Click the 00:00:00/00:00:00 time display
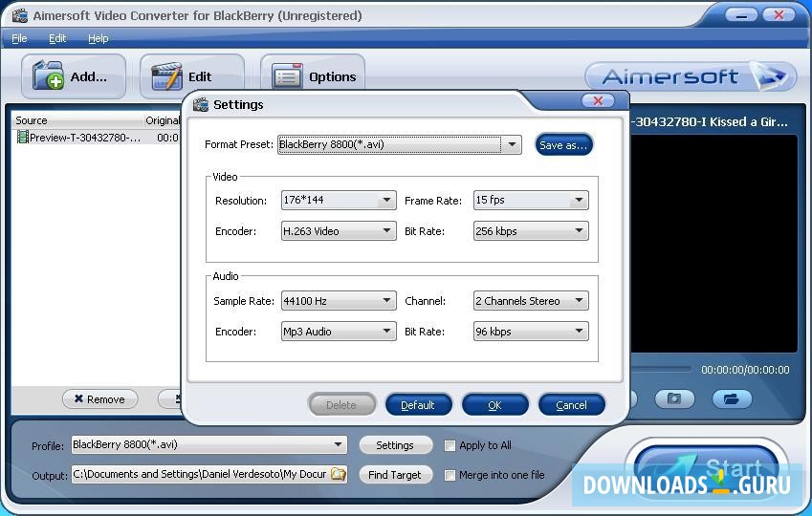Screen dimensions: 812x516 click(x=745, y=370)
